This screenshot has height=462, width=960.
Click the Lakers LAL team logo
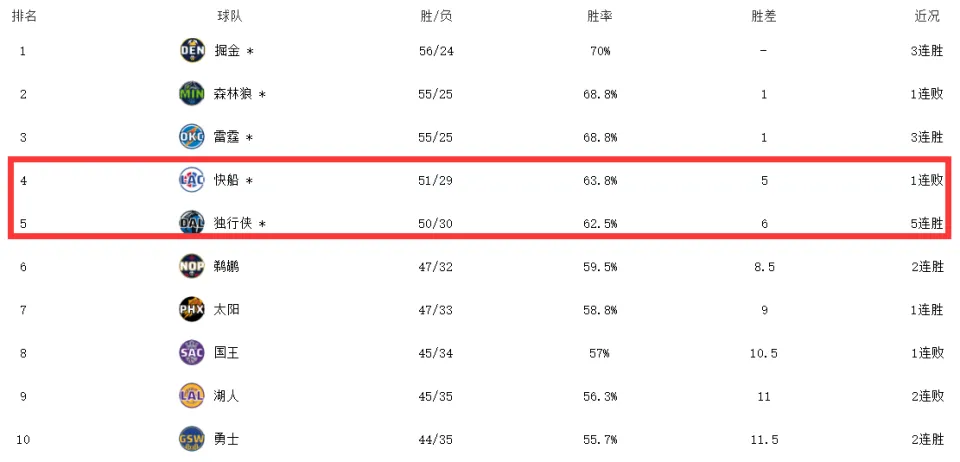tap(192, 396)
